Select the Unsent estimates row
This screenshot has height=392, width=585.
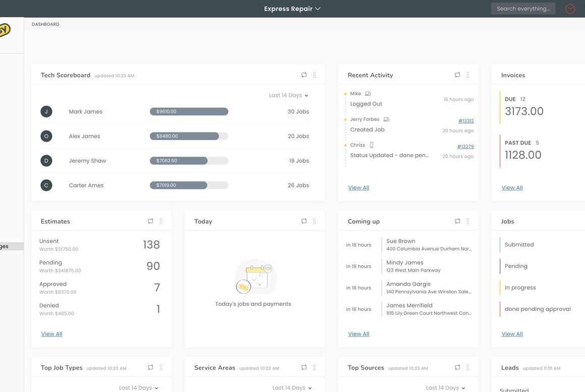[x=100, y=245]
